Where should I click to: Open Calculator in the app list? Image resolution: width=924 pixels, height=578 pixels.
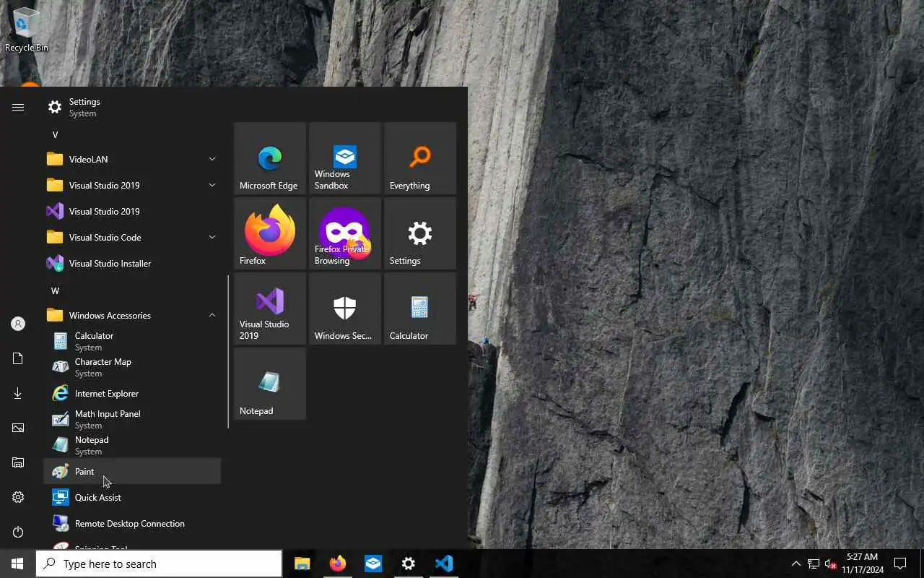coord(132,341)
